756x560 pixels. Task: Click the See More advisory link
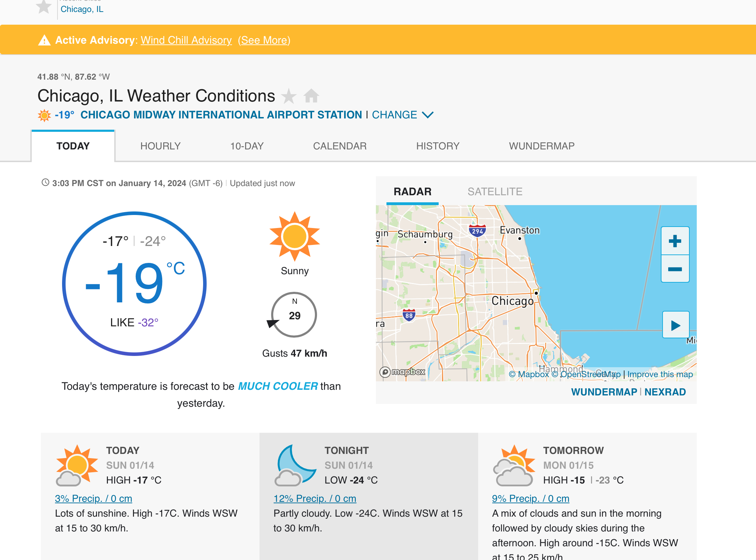[x=264, y=40]
